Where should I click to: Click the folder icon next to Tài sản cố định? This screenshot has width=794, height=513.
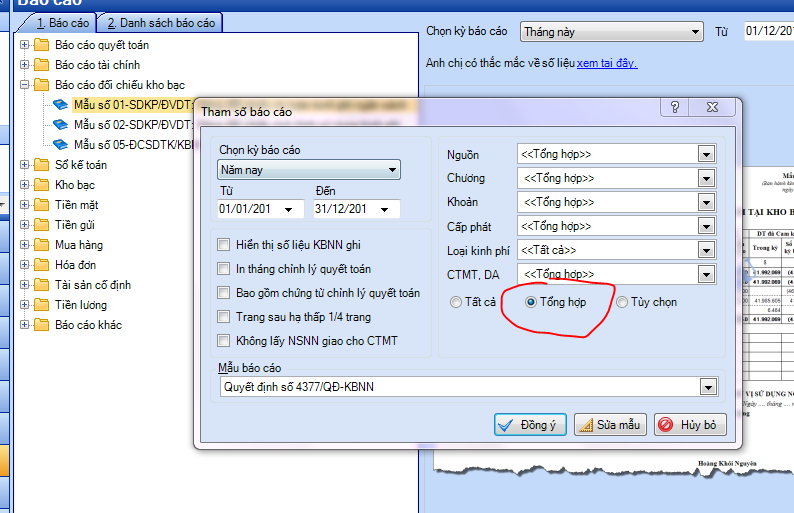41,285
